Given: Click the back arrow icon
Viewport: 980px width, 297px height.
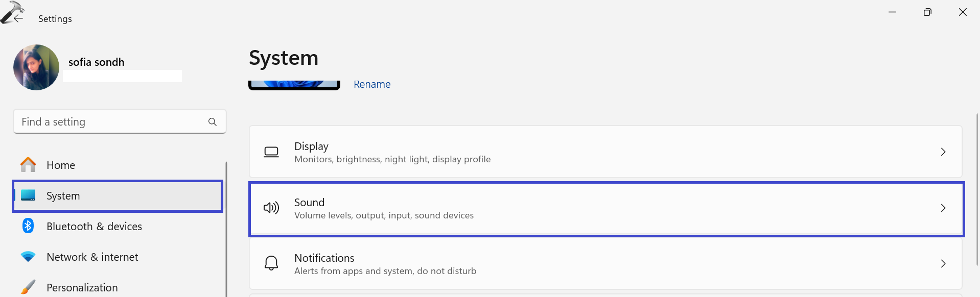Looking at the screenshot, I should pyautogui.click(x=18, y=18).
